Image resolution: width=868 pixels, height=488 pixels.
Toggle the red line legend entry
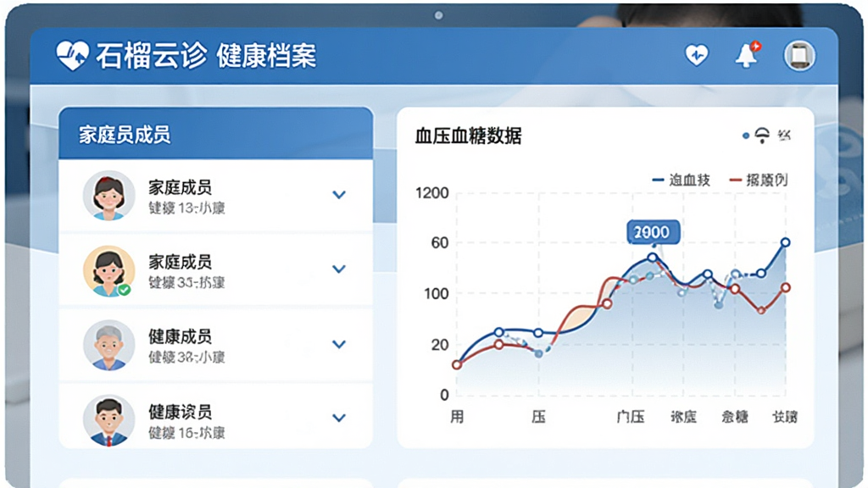(759, 180)
